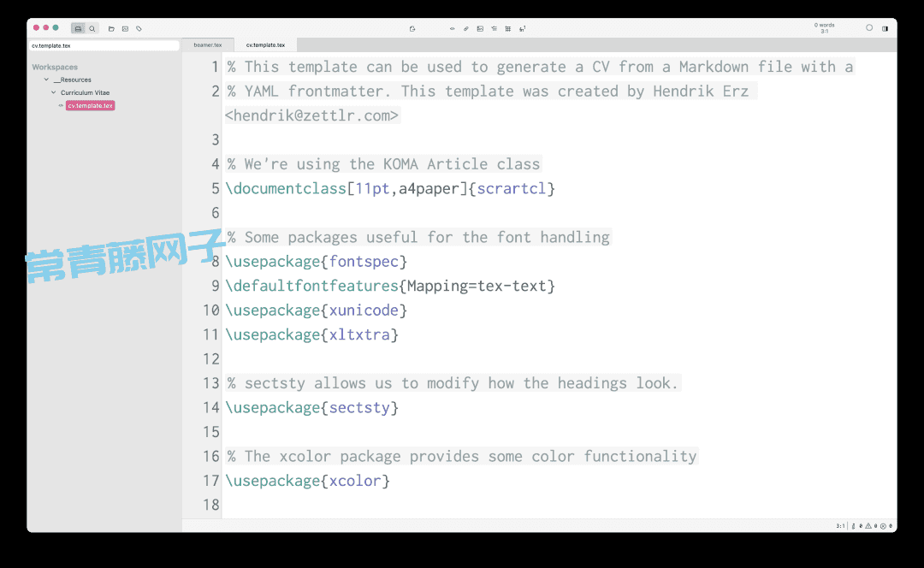Open global search with the magnifier icon
Image resolution: width=924 pixels, height=568 pixels.
click(92, 28)
